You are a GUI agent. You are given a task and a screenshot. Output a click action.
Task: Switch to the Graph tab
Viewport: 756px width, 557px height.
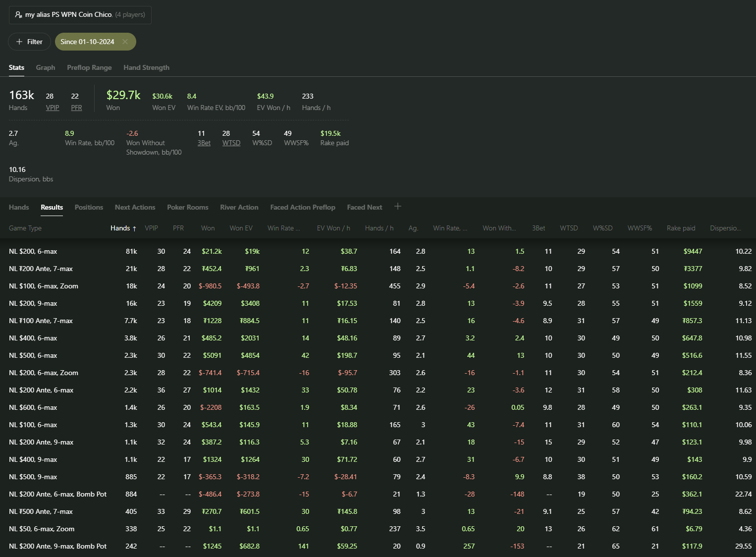click(x=46, y=67)
